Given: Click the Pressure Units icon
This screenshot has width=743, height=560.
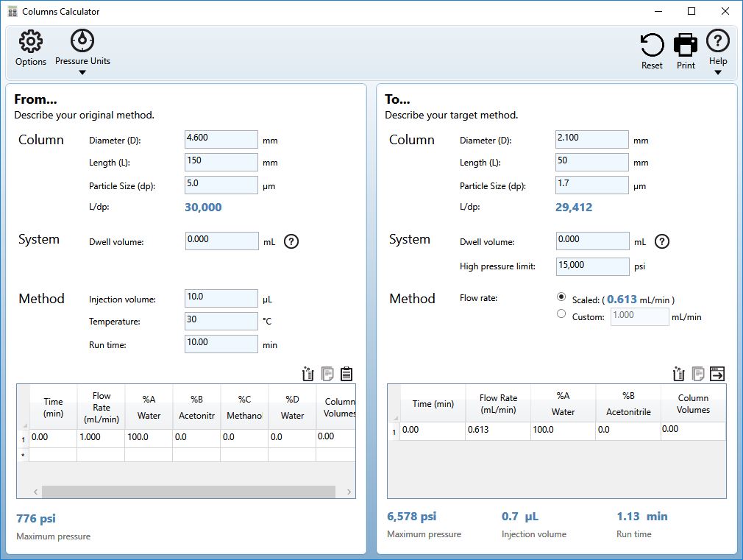Looking at the screenshot, I should 81,42.
